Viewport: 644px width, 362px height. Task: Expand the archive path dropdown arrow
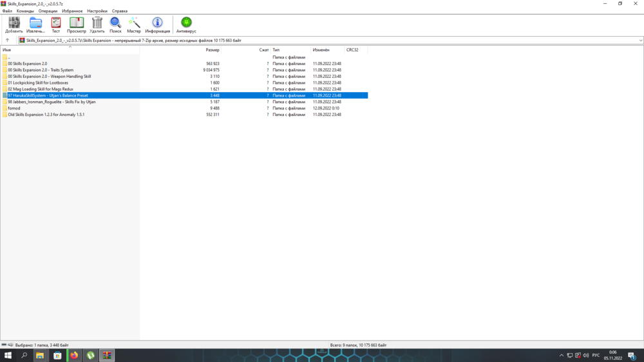click(x=640, y=41)
